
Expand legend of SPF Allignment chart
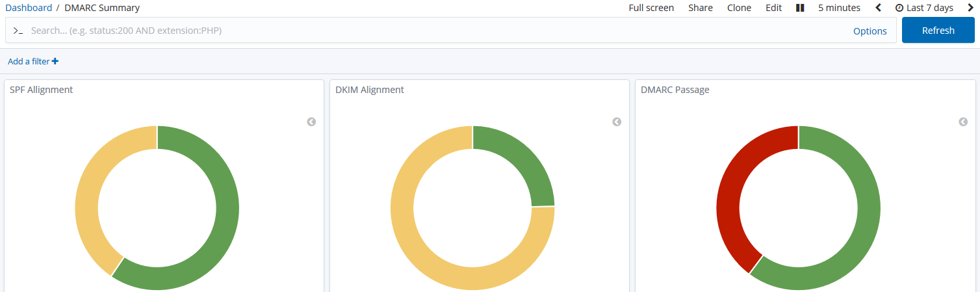(311, 122)
